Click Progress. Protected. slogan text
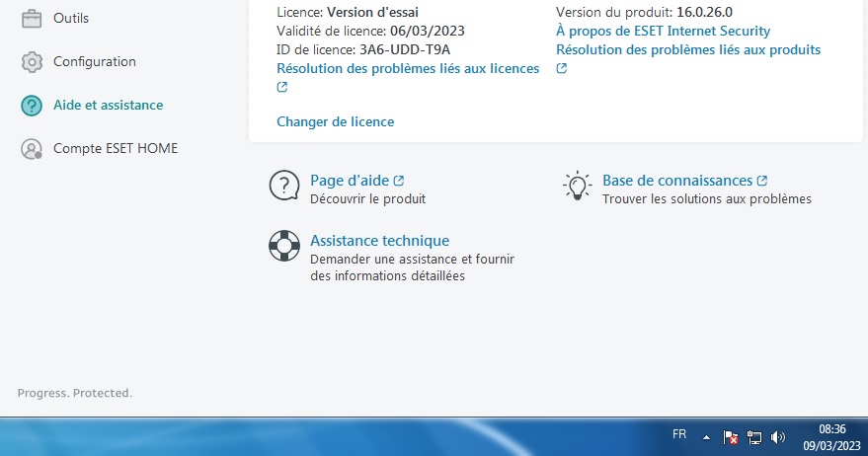868x456 pixels. tap(75, 393)
